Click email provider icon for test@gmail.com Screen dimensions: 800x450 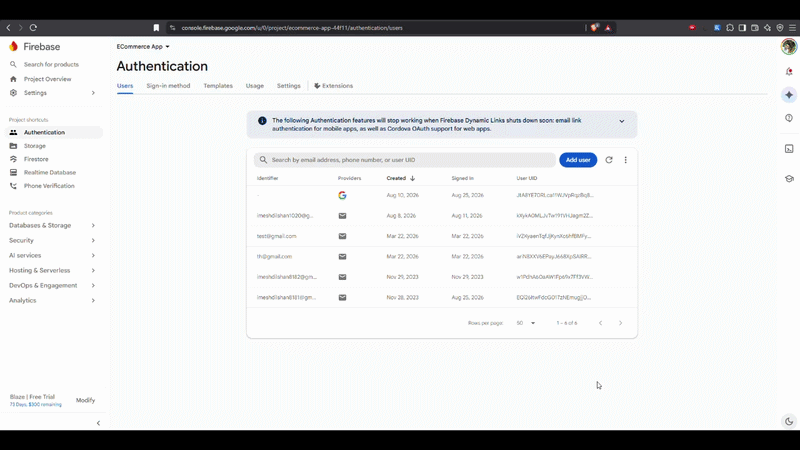pos(342,236)
